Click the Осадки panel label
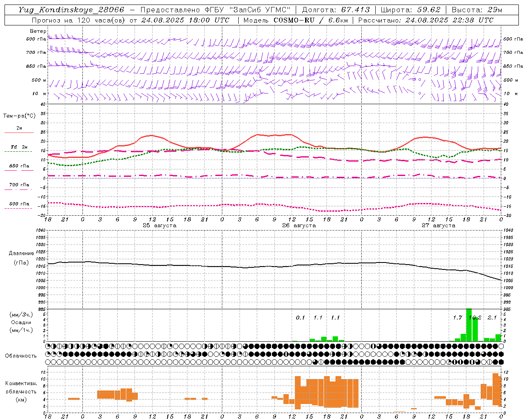 point(21,322)
